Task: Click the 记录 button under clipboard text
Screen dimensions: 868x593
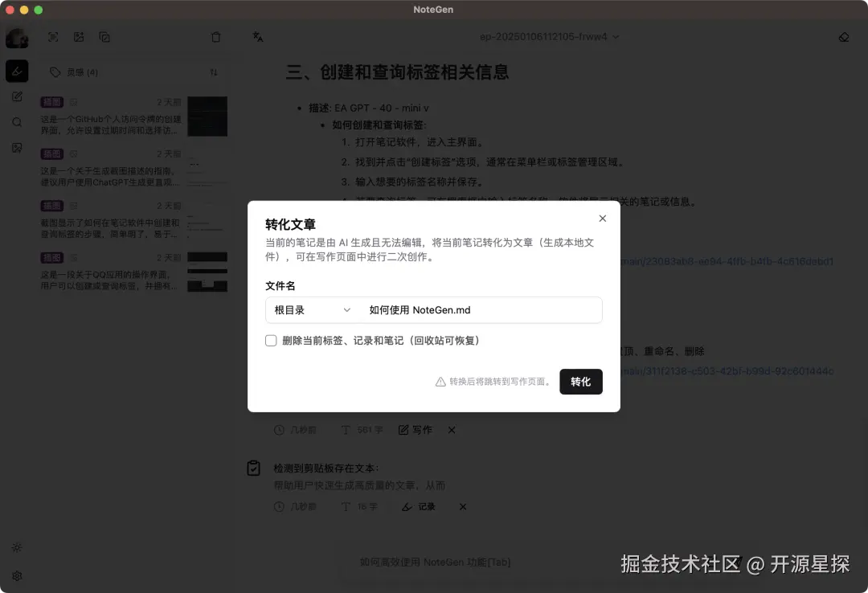Action: pos(419,507)
